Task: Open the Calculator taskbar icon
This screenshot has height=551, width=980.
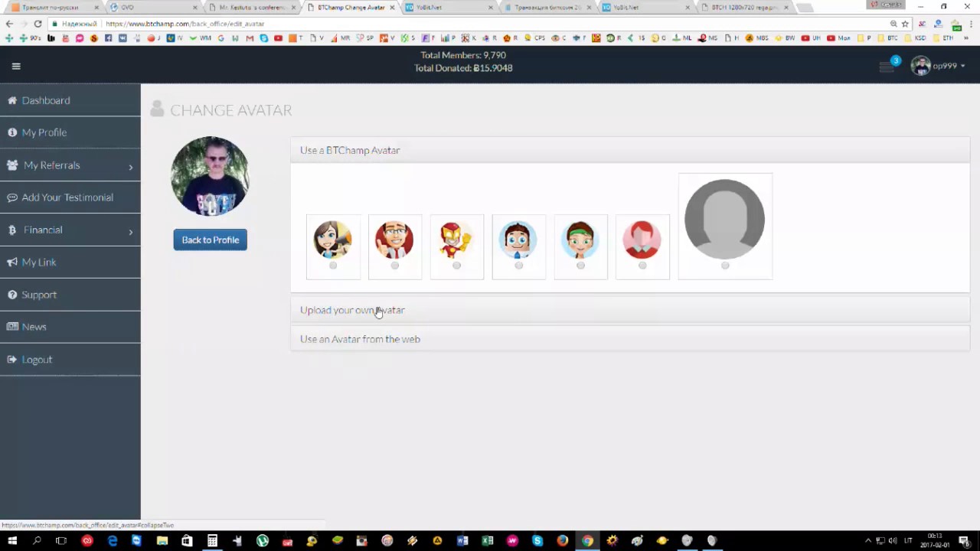Action: coord(212,541)
